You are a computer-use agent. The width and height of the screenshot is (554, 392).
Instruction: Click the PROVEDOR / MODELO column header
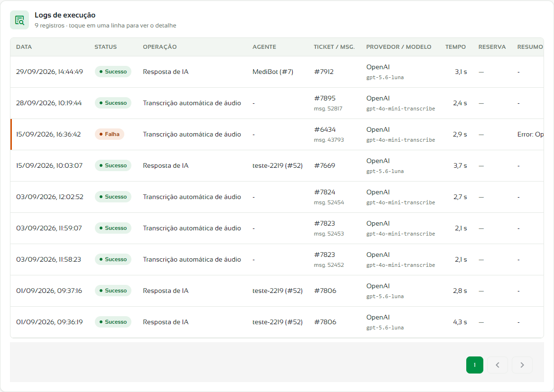[x=398, y=47]
